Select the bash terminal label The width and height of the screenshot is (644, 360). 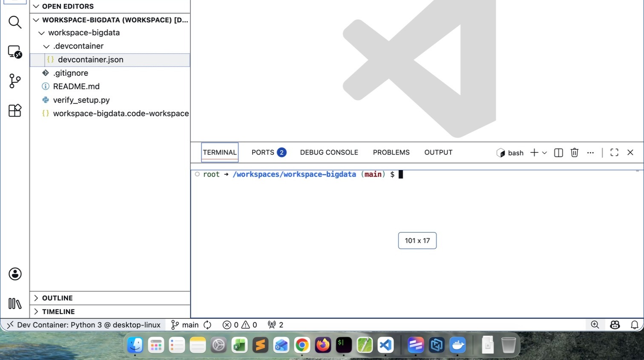(x=510, y=153)
